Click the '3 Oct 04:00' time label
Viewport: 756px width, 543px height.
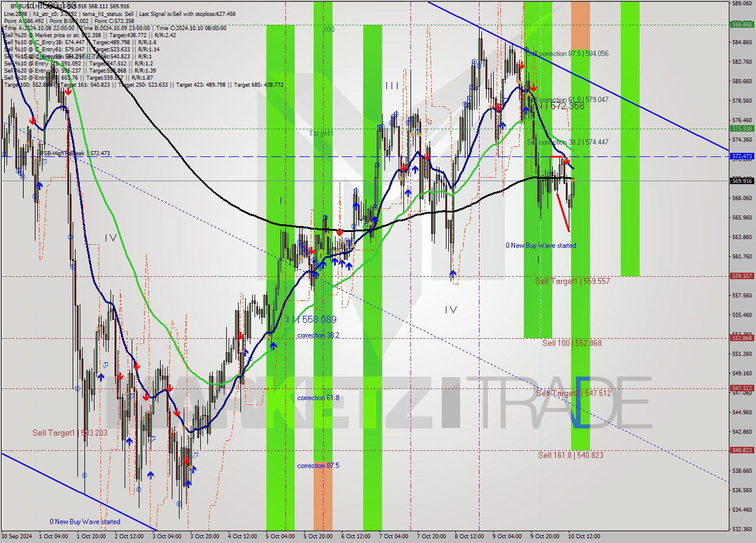coord(168,537)
